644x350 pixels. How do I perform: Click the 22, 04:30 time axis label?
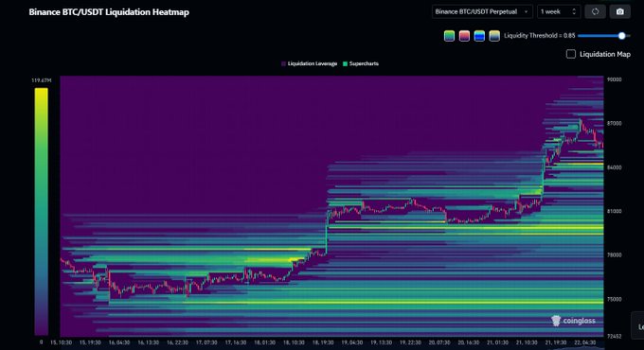coord(585,342)
